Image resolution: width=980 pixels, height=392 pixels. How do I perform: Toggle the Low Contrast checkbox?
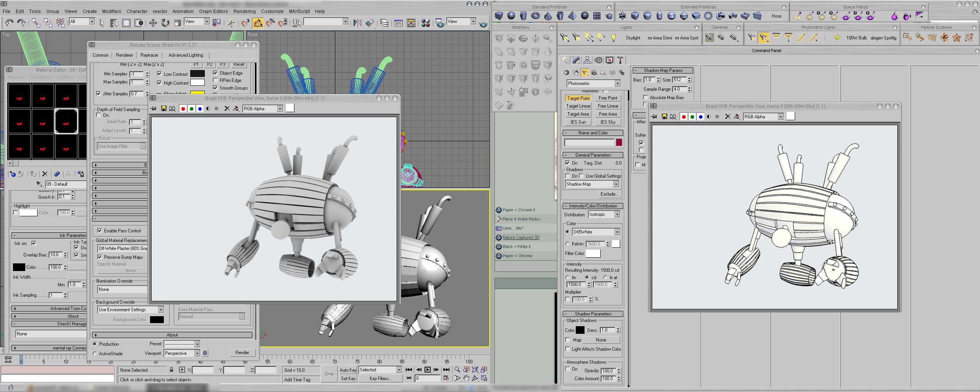click(x=159, y=74)
